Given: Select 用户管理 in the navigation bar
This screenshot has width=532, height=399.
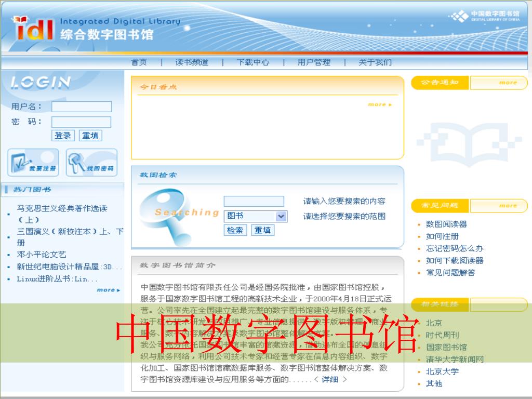Looking at the screenshot, I should coord(314,62).
